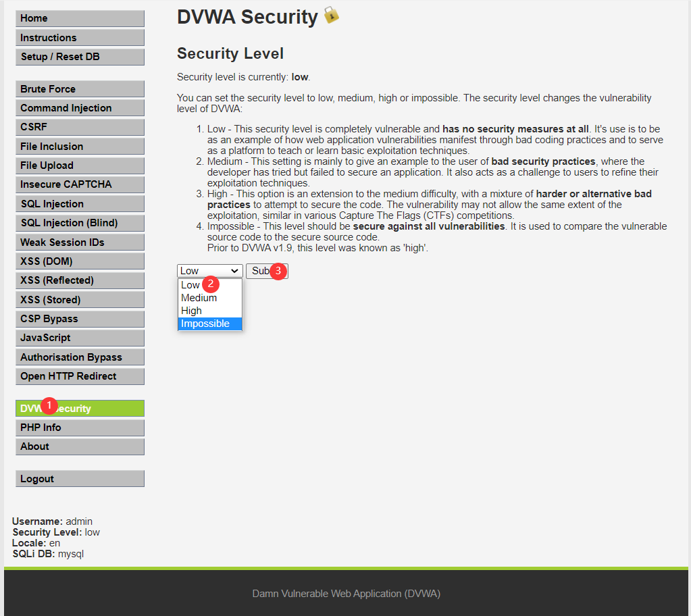
Task: Click the padlock icon beside DVWA Security
Action: click(332, 15)
